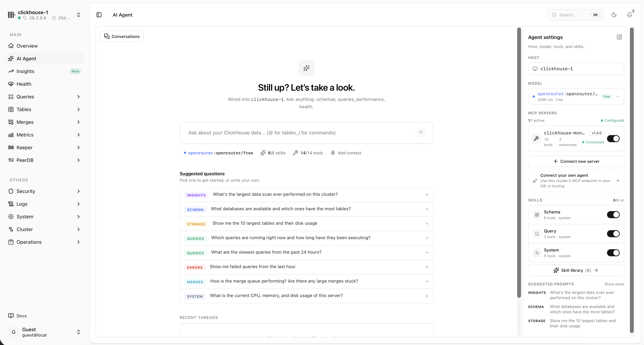Click the 8/8 skills selector
The height and width of the screenshot is (345, 644).
[273, 153]
